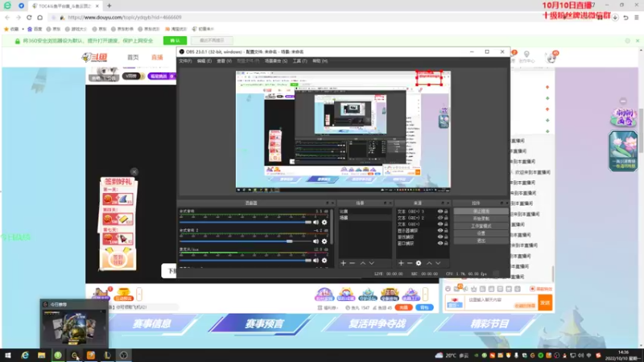Open 赛事预言 banner tab on Douyu page
This screenshot has width=644, height=362.
pos(265,324)
